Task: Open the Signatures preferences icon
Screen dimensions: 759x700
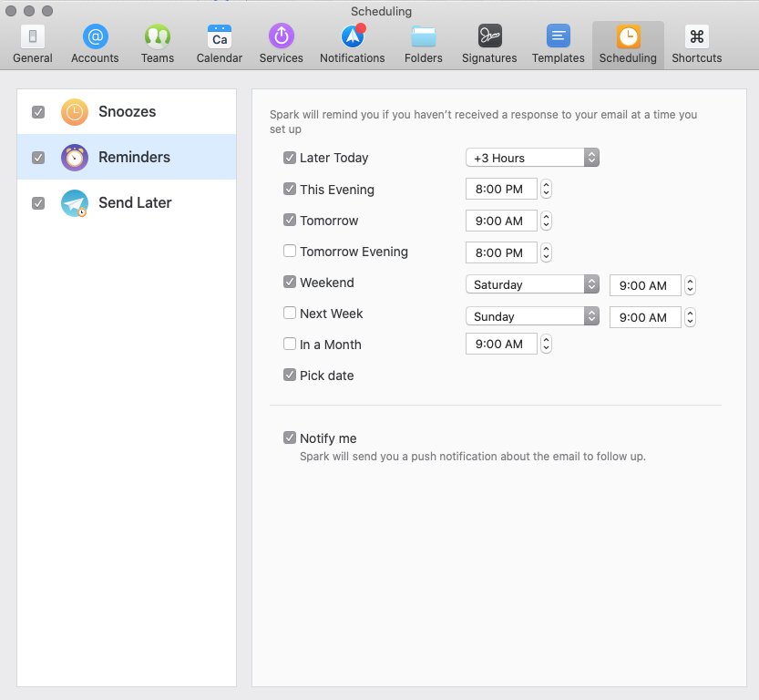Action: coord(489,36)
